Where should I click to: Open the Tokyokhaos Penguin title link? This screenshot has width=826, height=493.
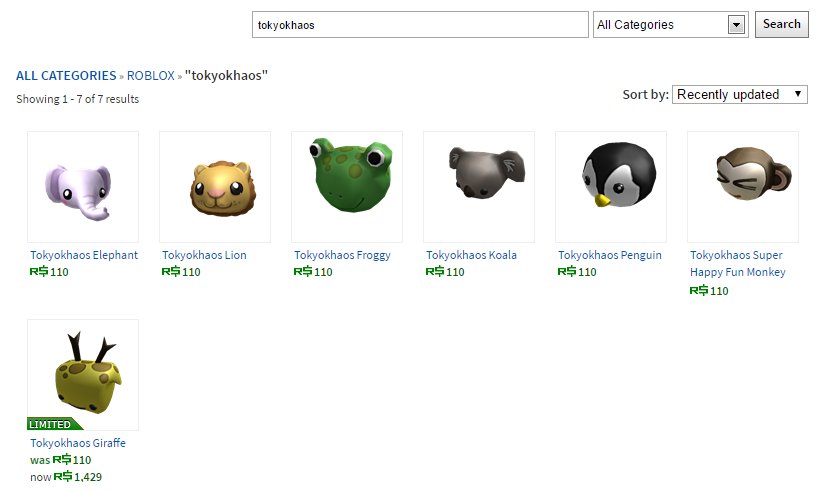point(610,255)
